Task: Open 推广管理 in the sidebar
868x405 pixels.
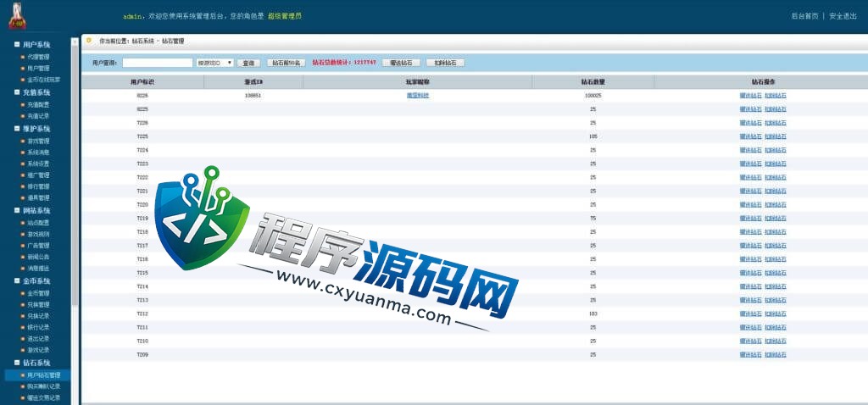Action: (x=38, y=175)
